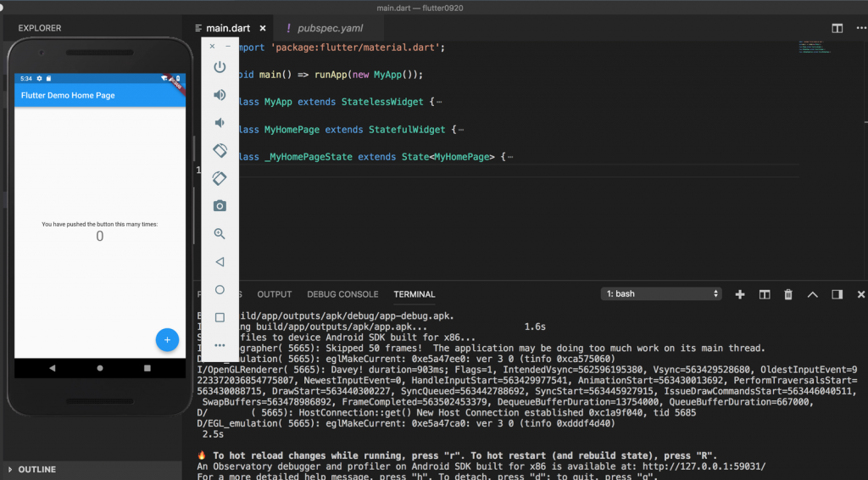This screenshot has width=868, height=480.
Task: Open the OUTPUT panel tab
Action: [x=274, y=294]
